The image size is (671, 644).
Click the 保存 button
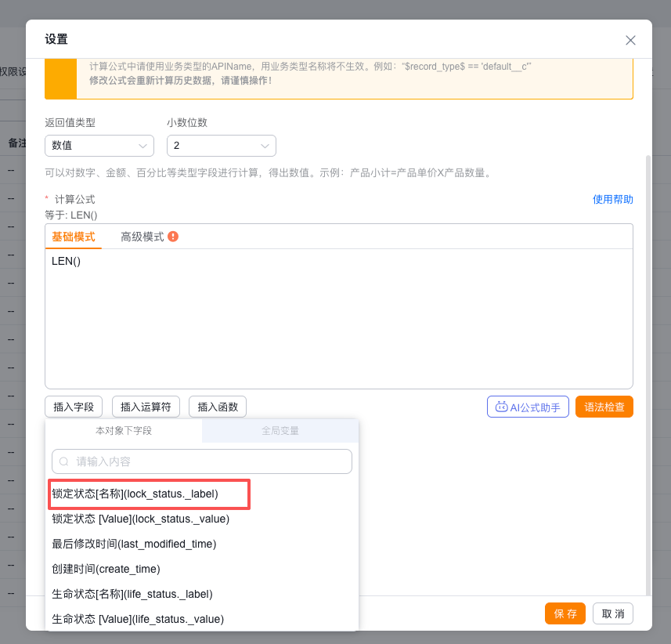[565, 613]
